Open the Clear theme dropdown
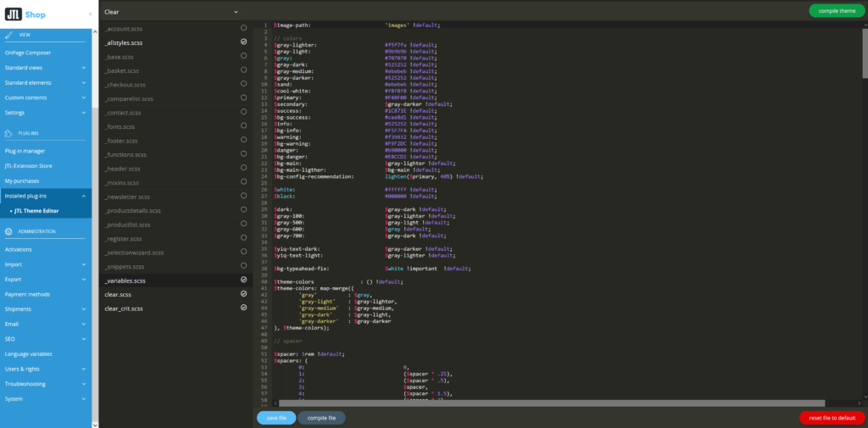The image size is (868, 428). tap(171, 12)
